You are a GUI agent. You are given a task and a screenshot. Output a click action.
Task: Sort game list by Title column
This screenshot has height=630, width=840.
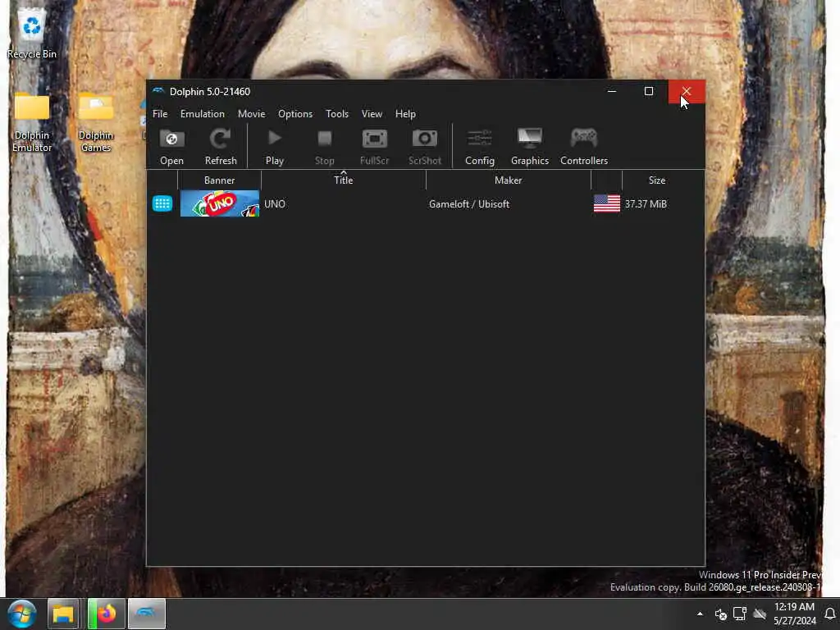[344, 180]
